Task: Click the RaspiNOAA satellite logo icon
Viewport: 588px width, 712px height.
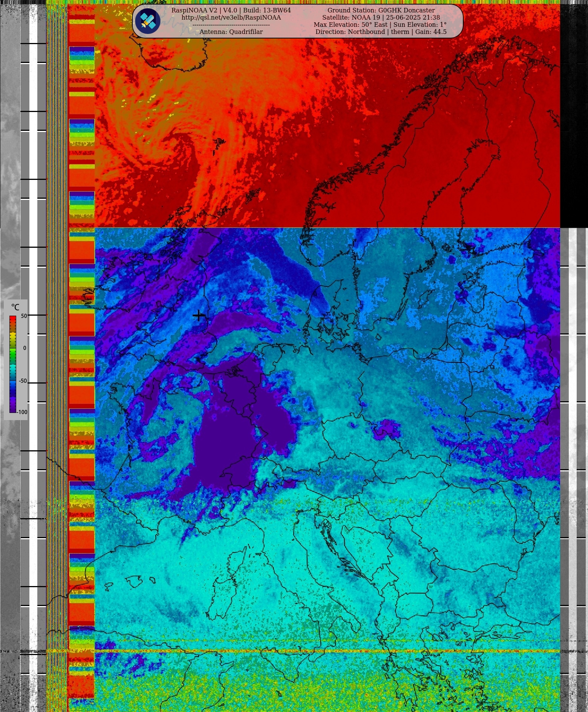Action: click(x=148, y=21)
